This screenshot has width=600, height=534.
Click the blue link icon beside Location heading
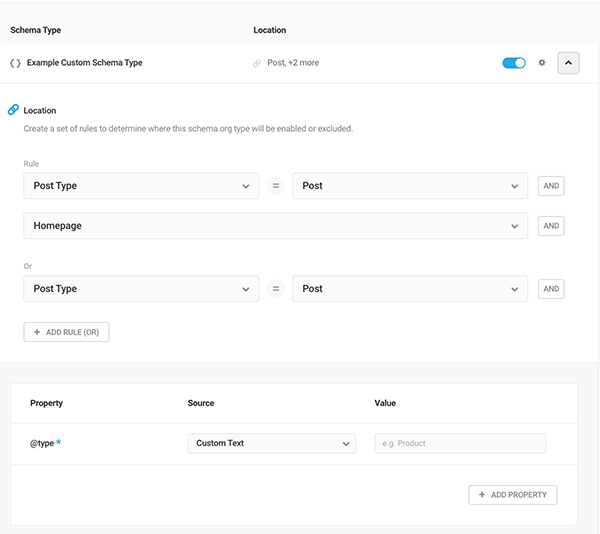point(13,110)
